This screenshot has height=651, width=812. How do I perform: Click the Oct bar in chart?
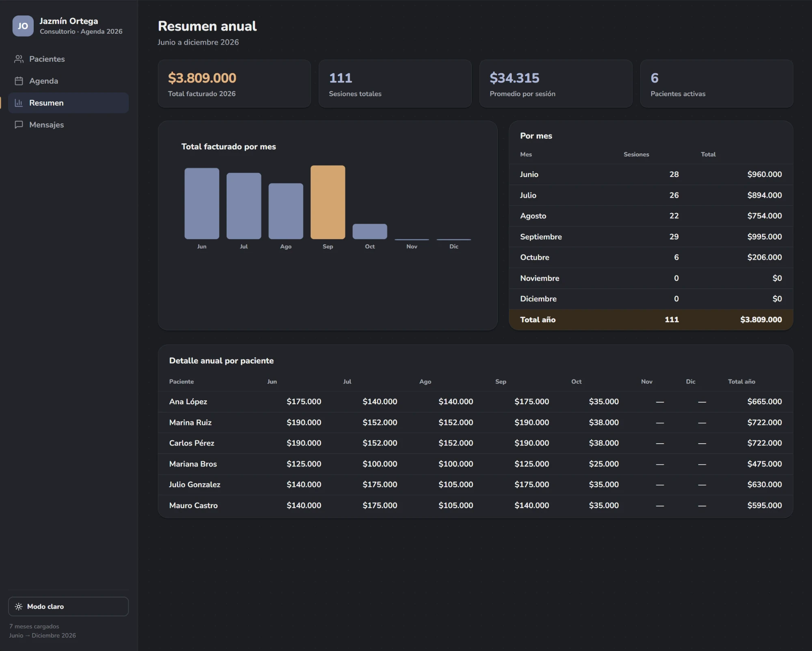(x=370, y=231)
